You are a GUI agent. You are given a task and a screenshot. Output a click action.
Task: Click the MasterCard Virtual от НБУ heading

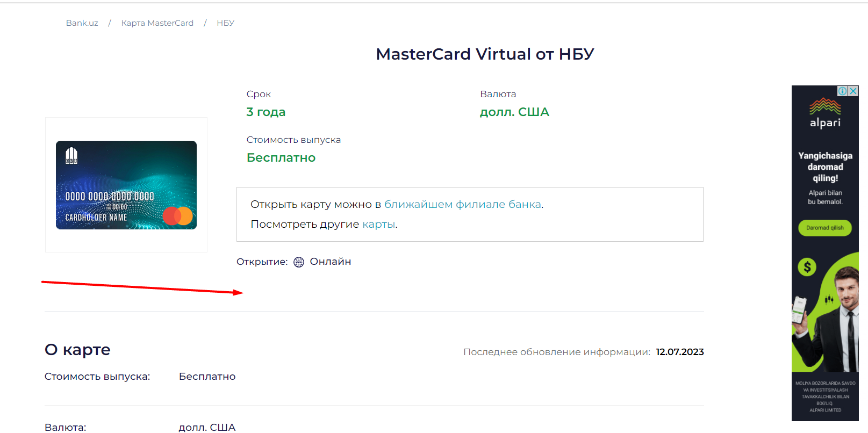pyautogui.click(x=485, y=54)
